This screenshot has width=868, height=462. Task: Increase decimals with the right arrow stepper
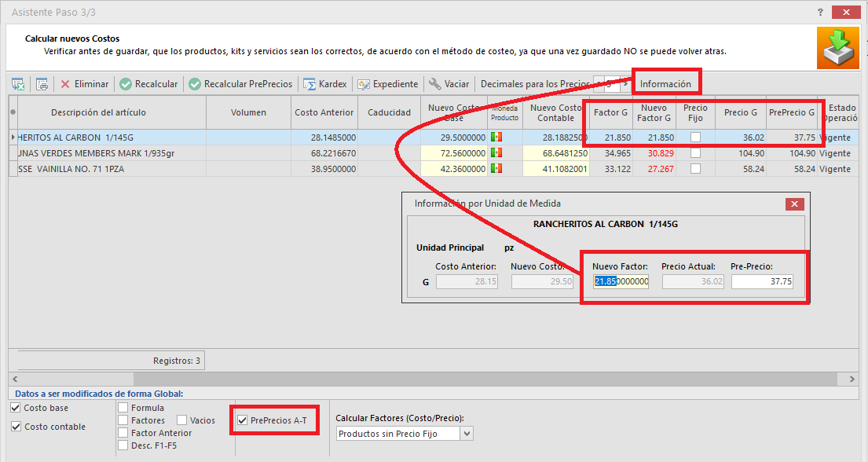(626, 83)
